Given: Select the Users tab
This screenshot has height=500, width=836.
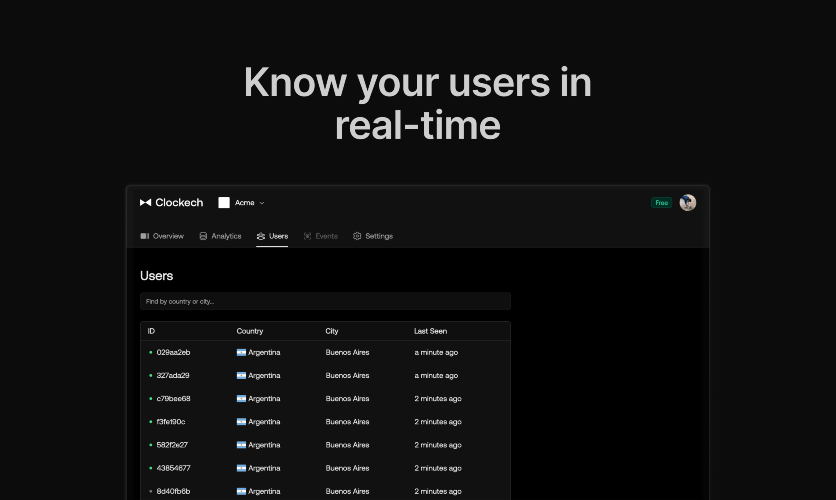Looking at the screenshot, I should [x=272, y=236].
